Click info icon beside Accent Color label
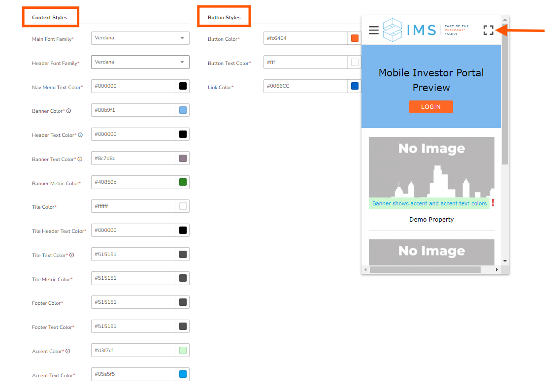Screen dimensions: 557x392 click(68, 351)
